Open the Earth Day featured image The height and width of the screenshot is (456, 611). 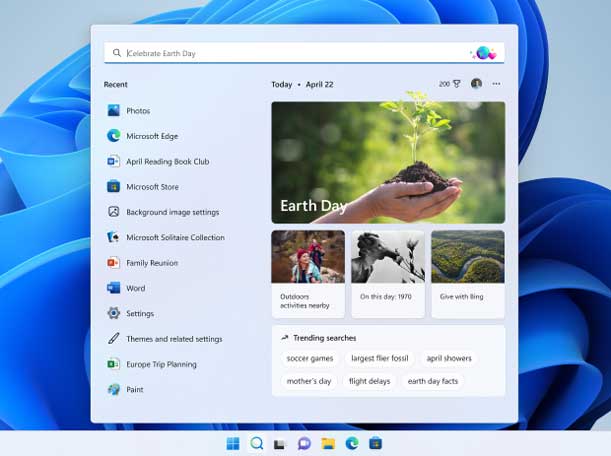388,162
